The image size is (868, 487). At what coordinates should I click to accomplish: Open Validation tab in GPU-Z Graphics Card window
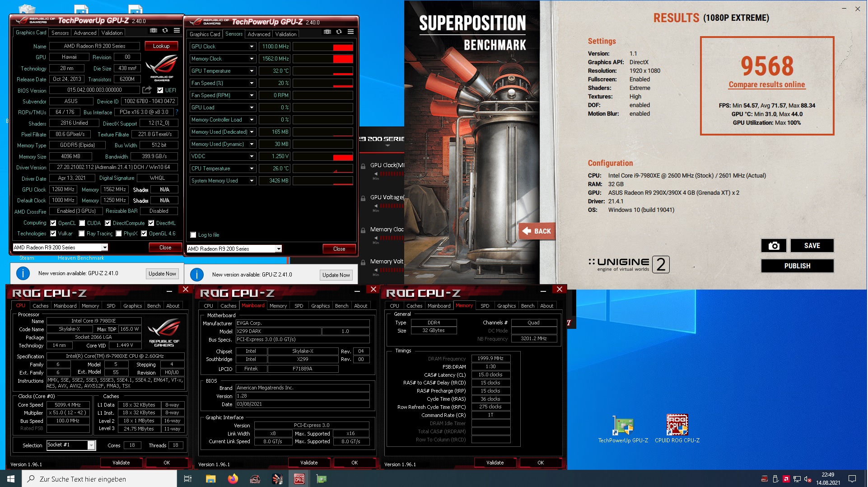coord(112,33)
